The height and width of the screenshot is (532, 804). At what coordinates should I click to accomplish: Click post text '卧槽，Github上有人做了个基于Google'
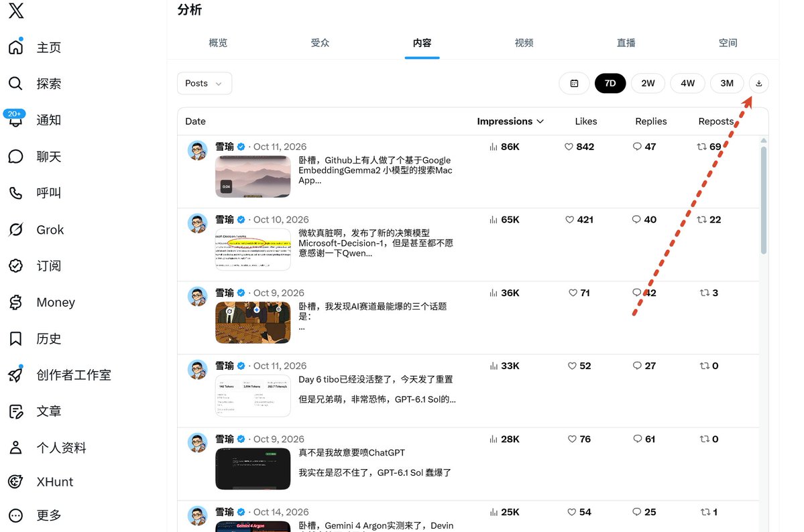point(374,160)
